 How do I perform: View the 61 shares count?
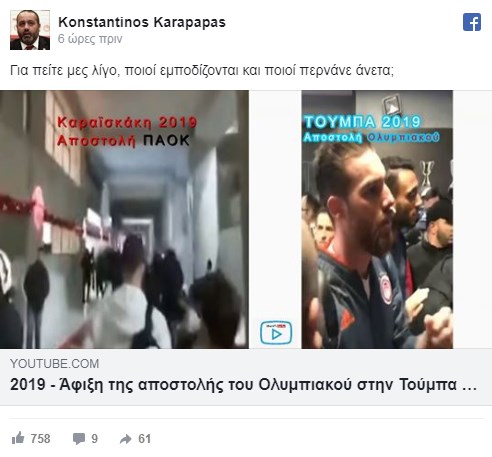(145, 439)
